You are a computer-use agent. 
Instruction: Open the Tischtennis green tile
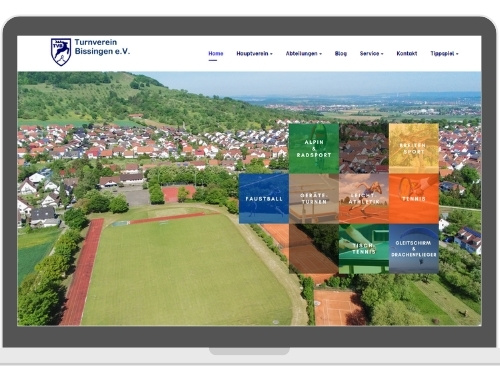pyautogui.click(x=364, y=249)
